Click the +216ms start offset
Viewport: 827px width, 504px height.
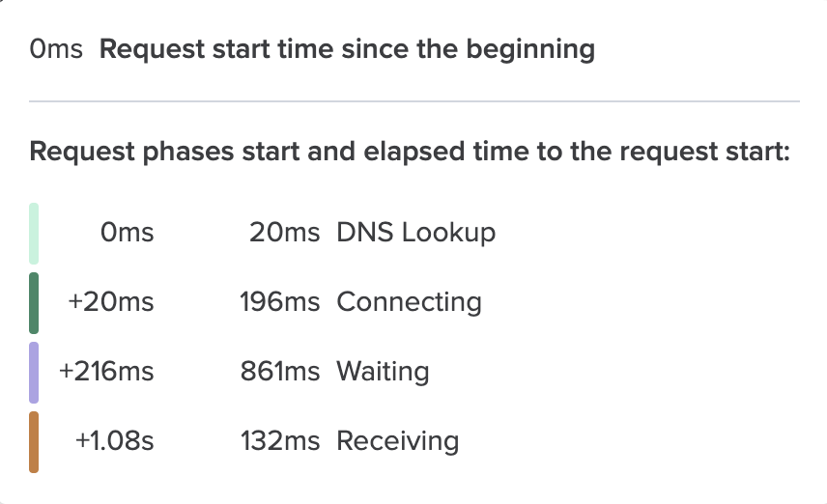click(106, 372)
